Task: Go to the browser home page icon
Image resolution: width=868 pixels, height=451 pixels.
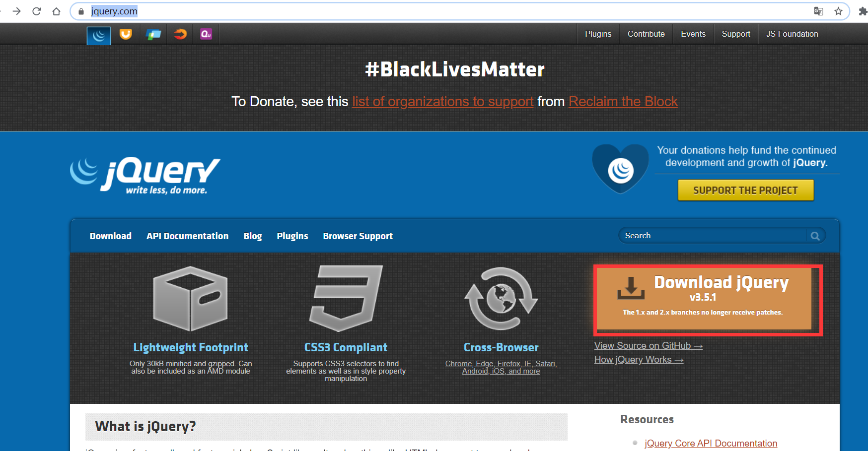Action: [x=56, y=11]
